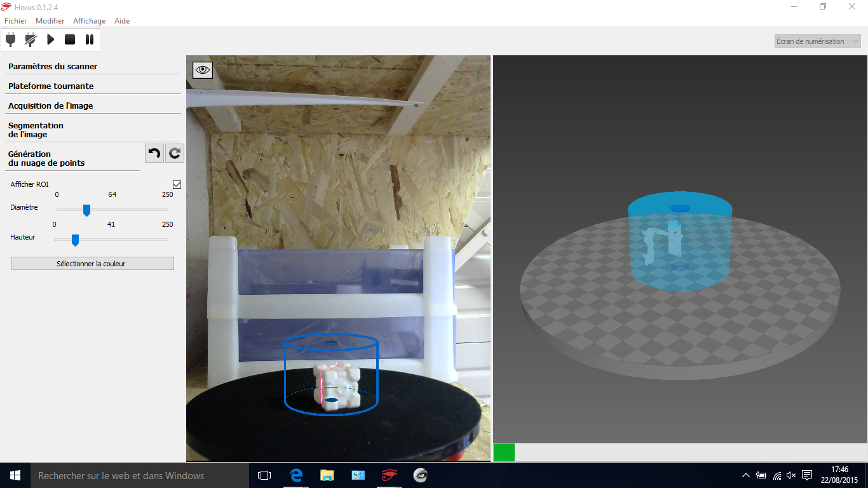Click the Diamètre slider handle
This screenshot has width=868, height=488.
[x=86, y=210]
